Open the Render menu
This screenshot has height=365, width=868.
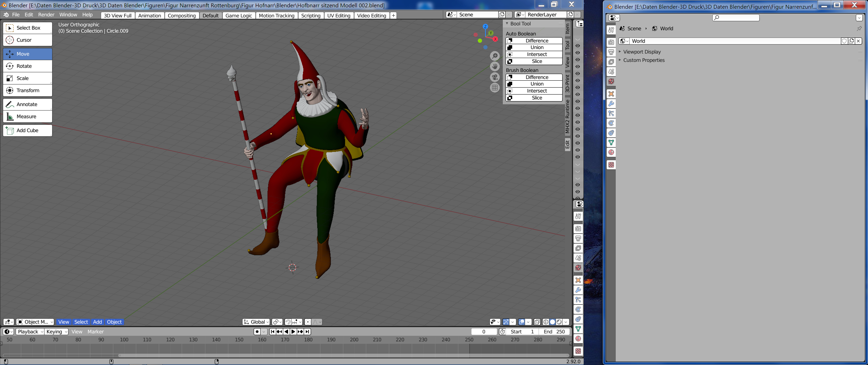tap(46, 15)
